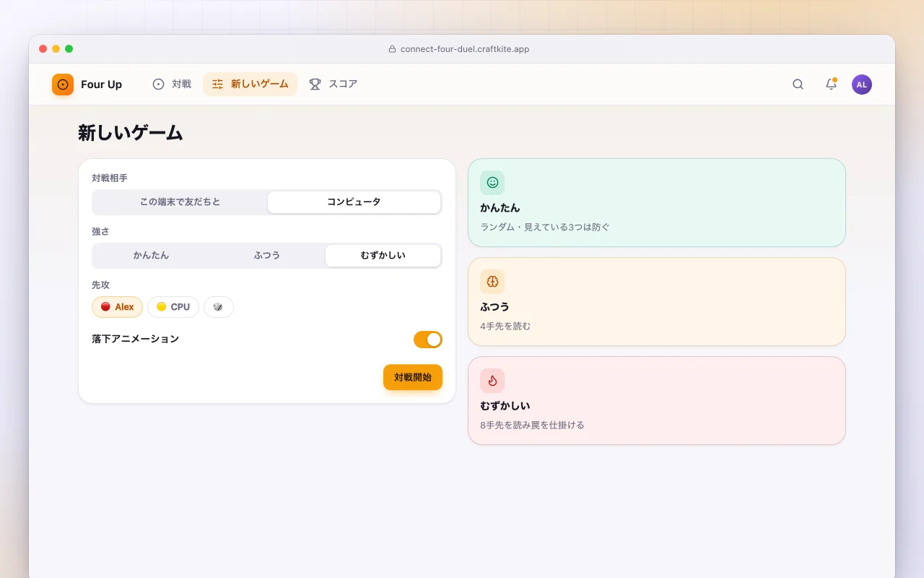Open the AL user avatar

[862, 85]
